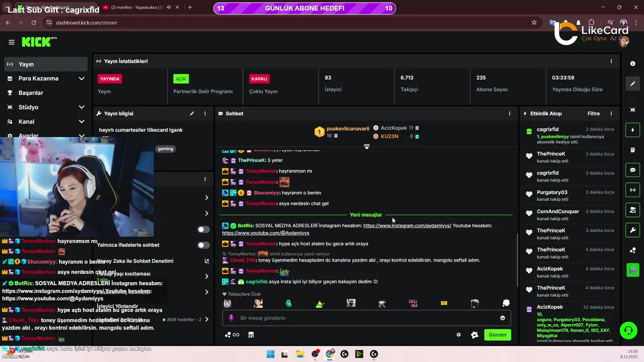Toggle the switch above Yalnızca ifadelerle sohbet
Screen dimensions: 644x362
(203, 229)
